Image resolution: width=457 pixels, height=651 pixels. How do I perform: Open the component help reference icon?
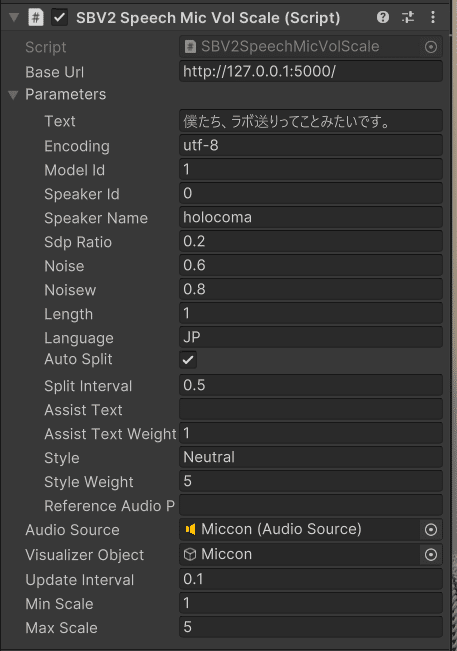pyautogui.click(x=383, y=17)
